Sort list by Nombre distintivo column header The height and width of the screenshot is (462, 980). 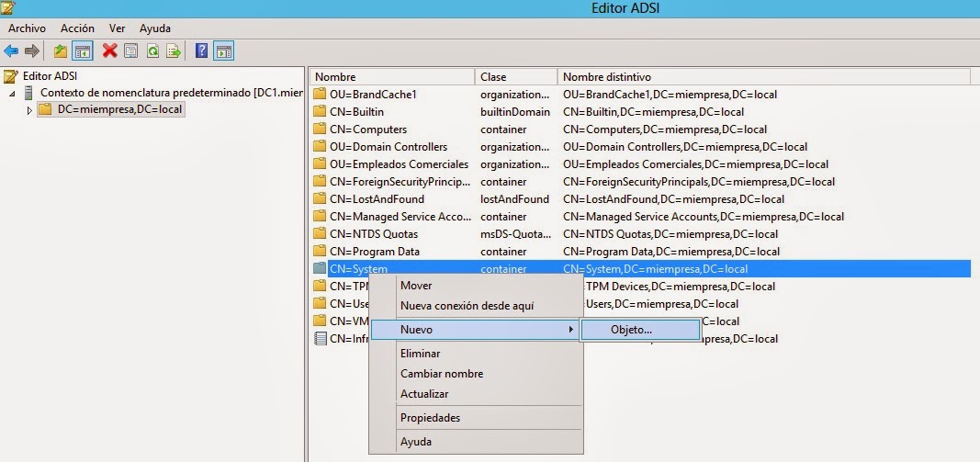point(606,77)
